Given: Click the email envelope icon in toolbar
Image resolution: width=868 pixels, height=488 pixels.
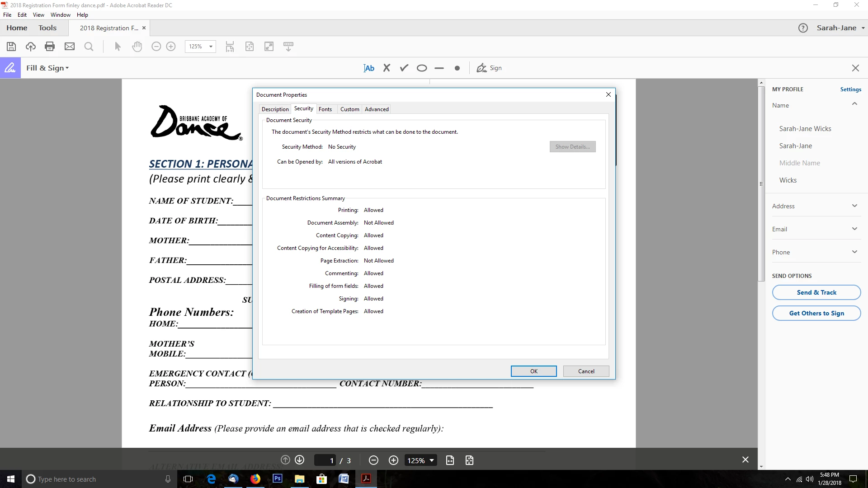Looking at the screenshot, I should [70, 47].
